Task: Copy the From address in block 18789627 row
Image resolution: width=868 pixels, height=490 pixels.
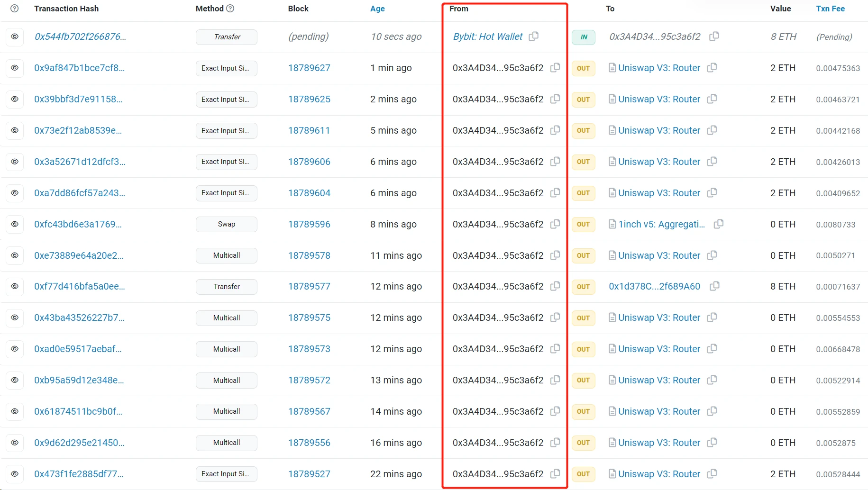Action: [555, 68]
